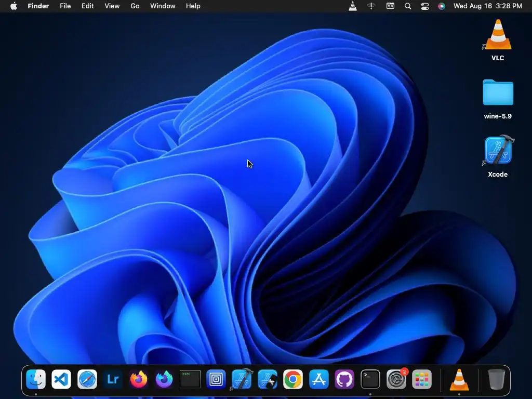Open the Finder application menu
This screenshot has width=532, height=399.
(38, 6)
